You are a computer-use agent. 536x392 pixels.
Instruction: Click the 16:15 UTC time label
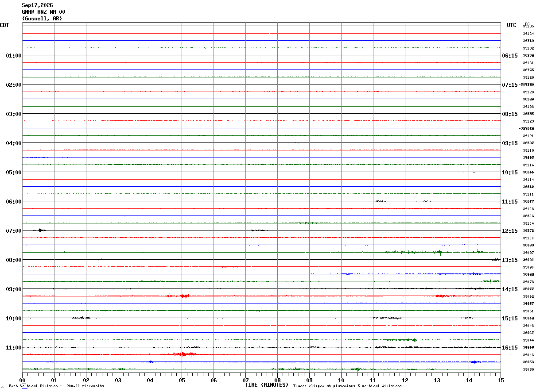(510, 348)
